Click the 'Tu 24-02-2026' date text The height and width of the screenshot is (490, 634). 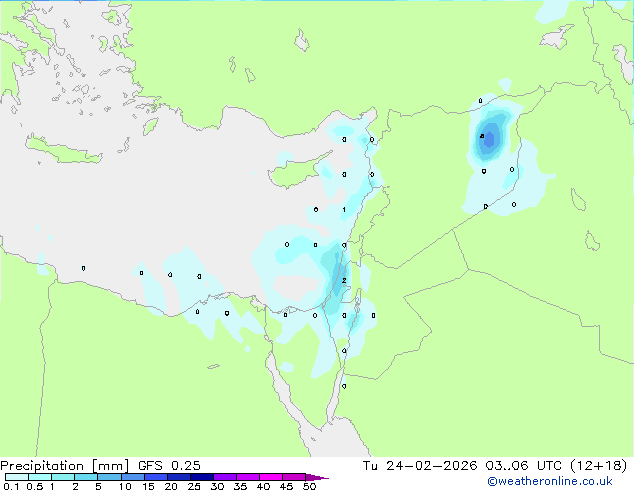point(420,466)
